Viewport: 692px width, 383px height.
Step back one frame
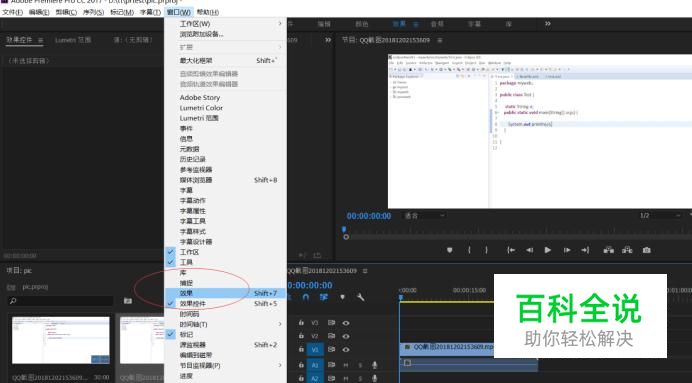point(529,250)
